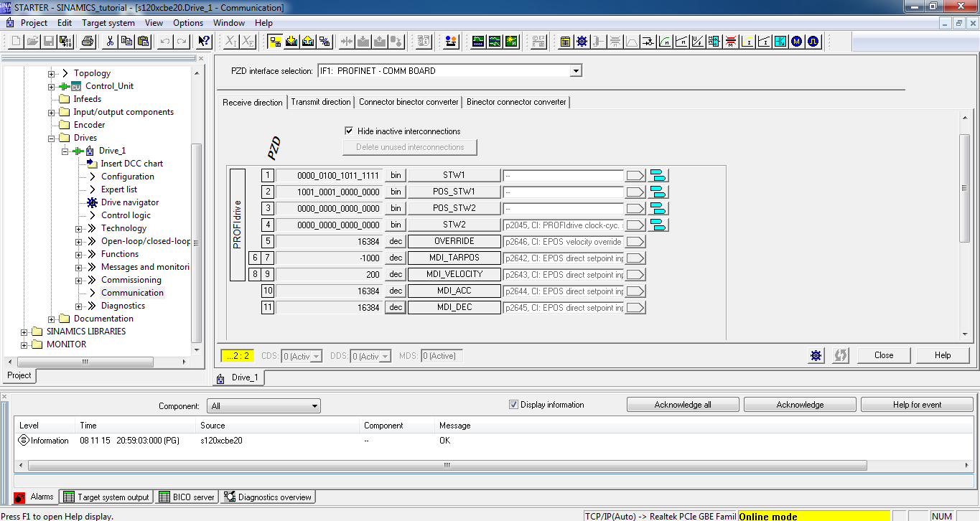Open the Target system menu
This screenshot has height=521, width=980.
[x=108, y=23]
